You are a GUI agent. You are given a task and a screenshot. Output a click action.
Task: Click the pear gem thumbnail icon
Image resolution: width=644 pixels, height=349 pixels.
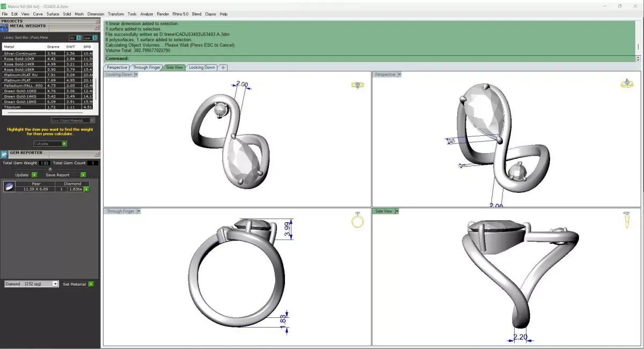point(9,187)
